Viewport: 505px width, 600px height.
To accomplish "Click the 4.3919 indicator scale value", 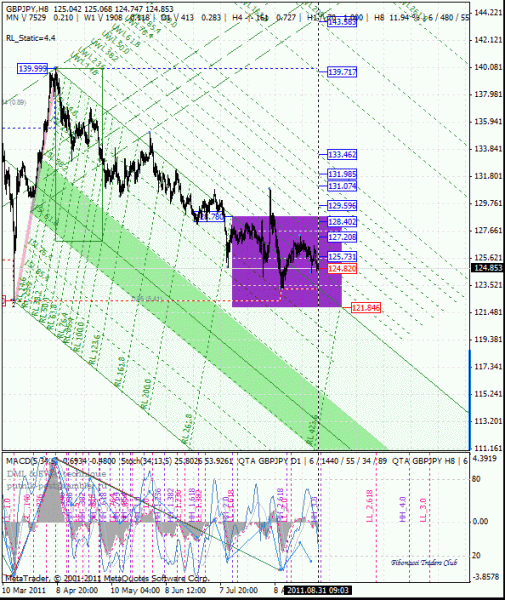I will (485, 458).
